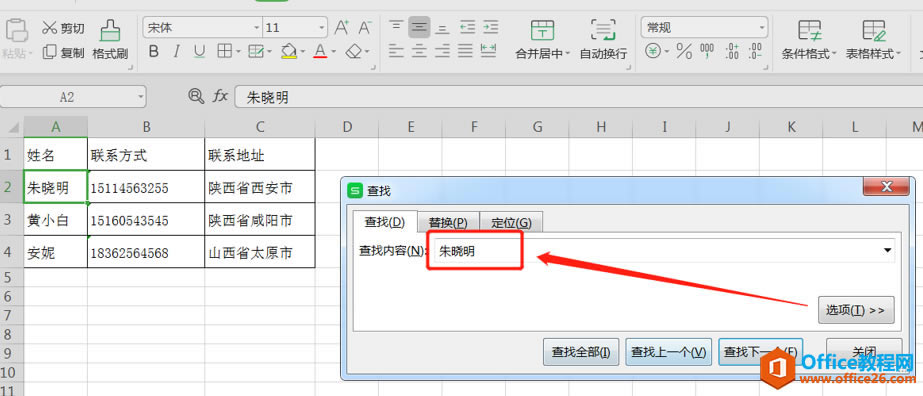Click the Conditional Formatting (条件格式) icon

[x=809, y=29]
